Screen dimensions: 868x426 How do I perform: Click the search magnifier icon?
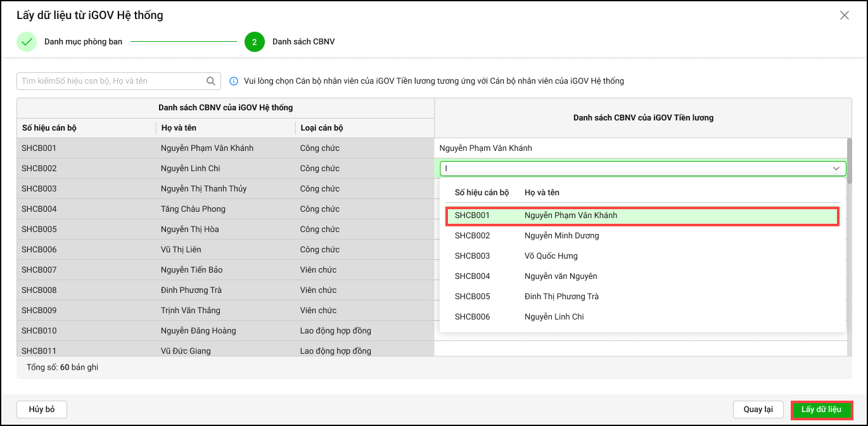(211, 81)
